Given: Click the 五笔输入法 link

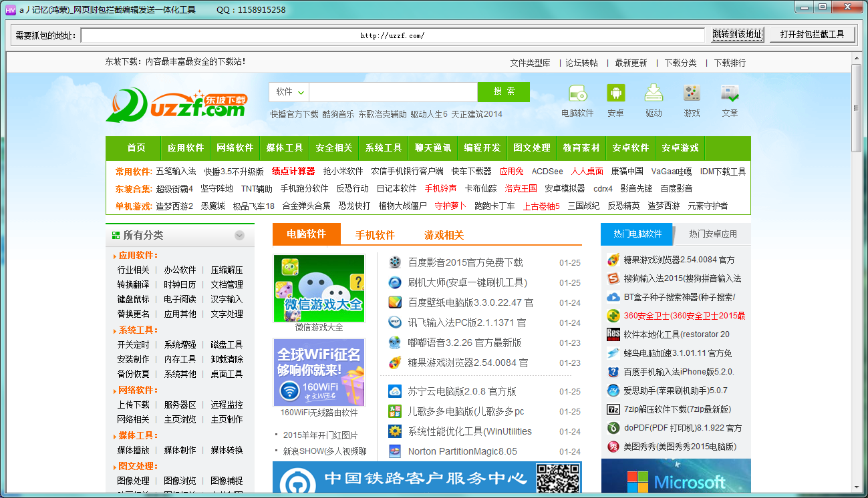Looking at the screenshot, I should (176, 172).
